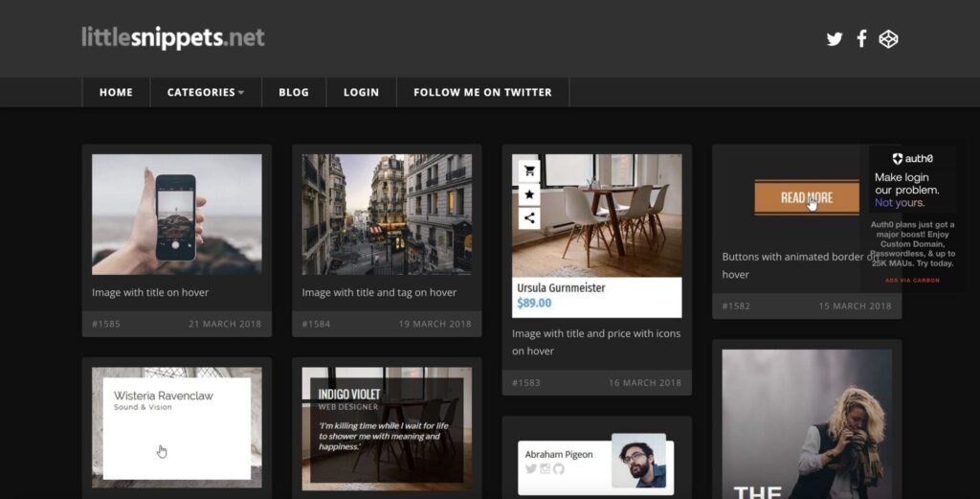This screenshot has width=980, height=499.
Task: Open the Twitter icon in header
Action: point(835,39)
